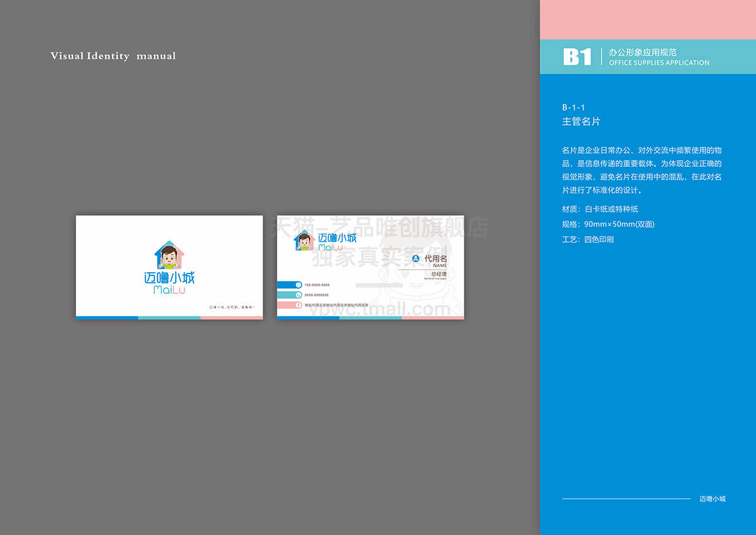Click the 迈噜小城 footer label in sidebar
The height and width of the screenshot is (535, 756).
712,498
